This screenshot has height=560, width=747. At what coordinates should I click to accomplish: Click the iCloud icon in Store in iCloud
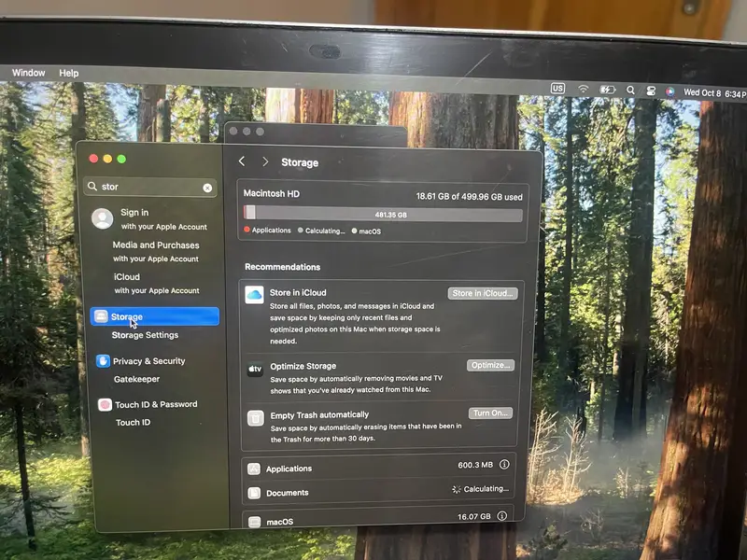pyautogui.click(x=254, y=295)
